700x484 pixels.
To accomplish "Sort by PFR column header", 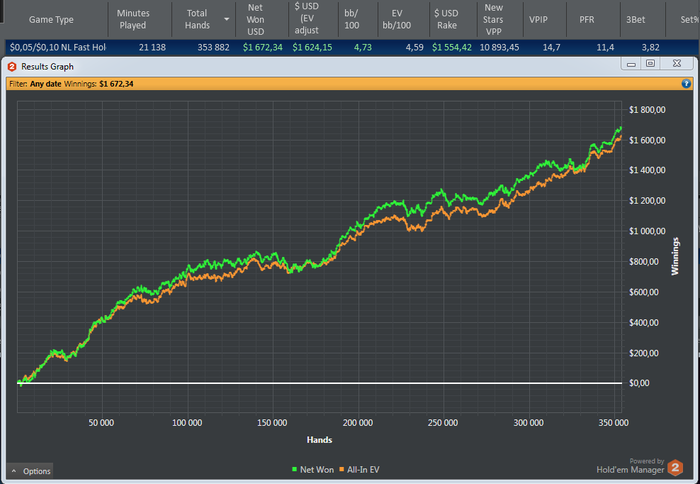I will point(586,20).
